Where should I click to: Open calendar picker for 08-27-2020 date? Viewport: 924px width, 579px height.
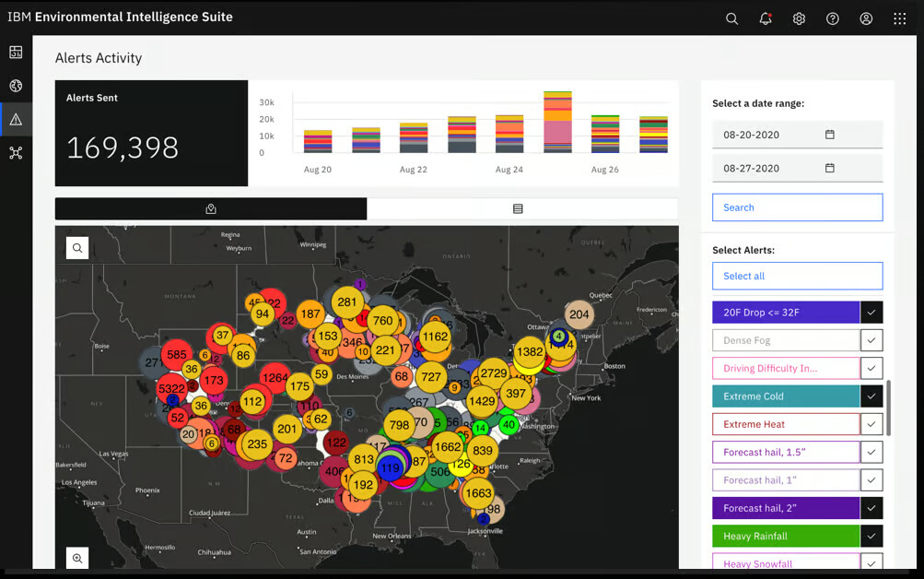point(830,168)
